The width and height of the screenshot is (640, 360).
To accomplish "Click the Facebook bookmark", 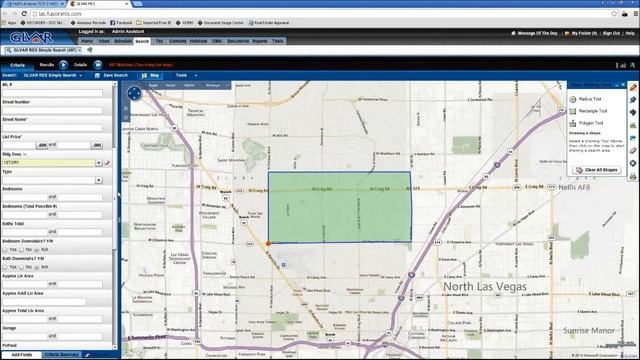I will tap(121, 23).
